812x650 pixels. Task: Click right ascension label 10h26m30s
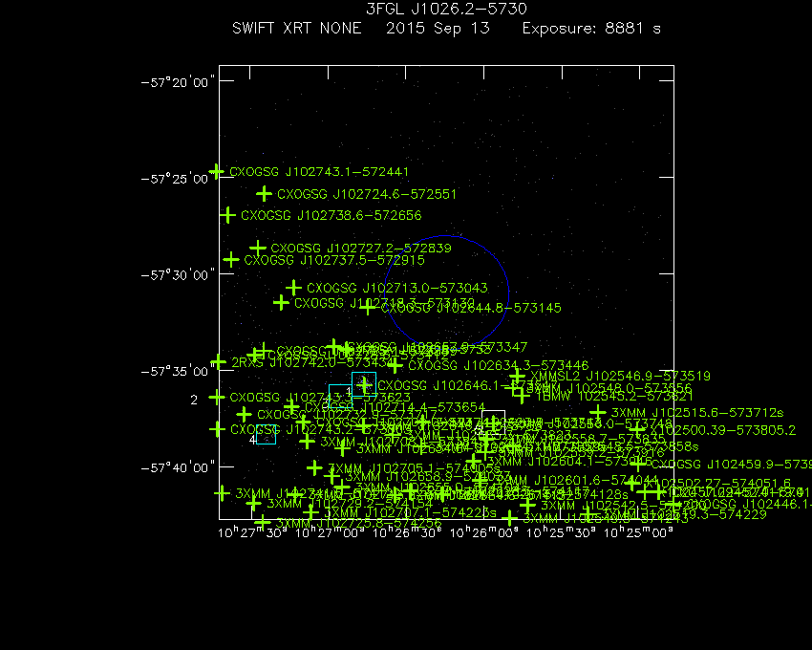[407, 532]
